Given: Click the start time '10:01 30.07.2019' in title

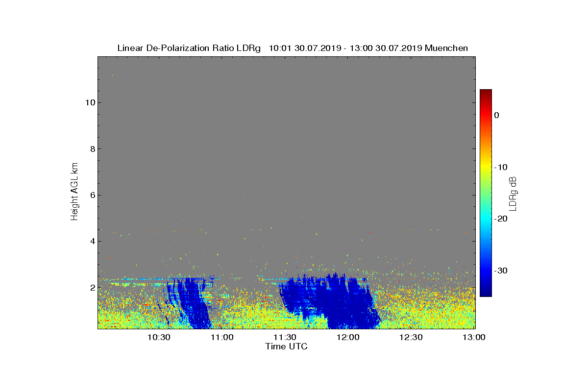Looking at the screenshot, I should (x=304, y=48).
